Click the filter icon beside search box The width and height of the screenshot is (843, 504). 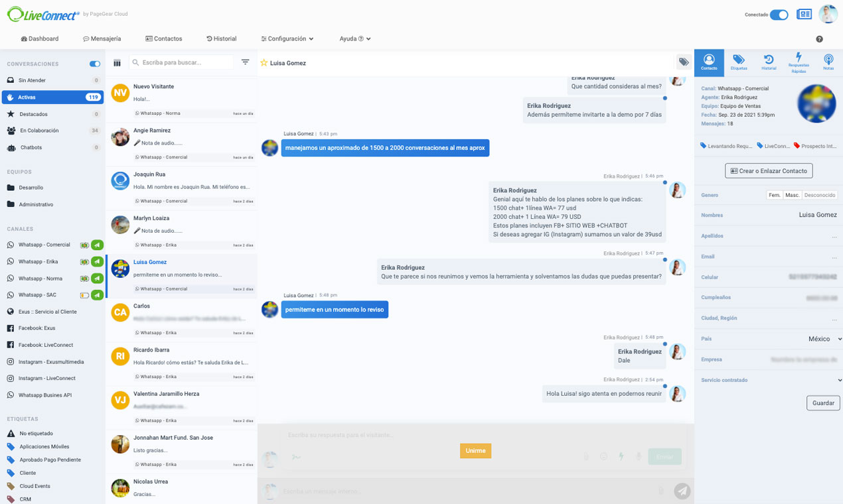(245, 62)
